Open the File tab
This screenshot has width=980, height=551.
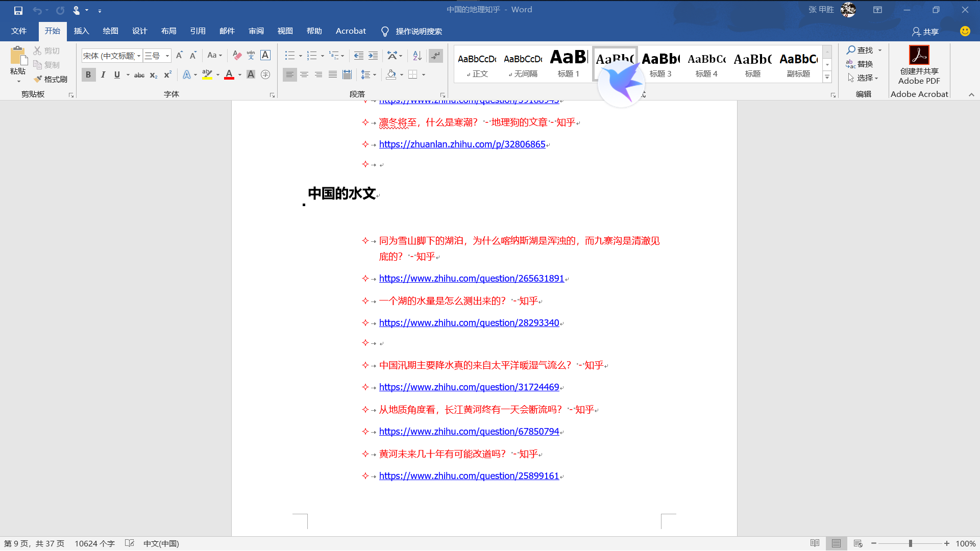pos(19,31)
